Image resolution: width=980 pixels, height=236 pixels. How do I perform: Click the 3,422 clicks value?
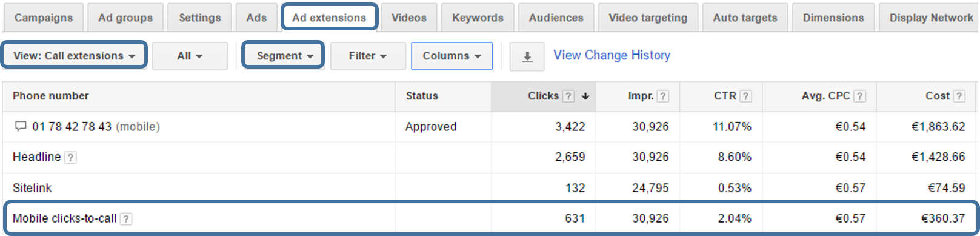pos(570,127)
